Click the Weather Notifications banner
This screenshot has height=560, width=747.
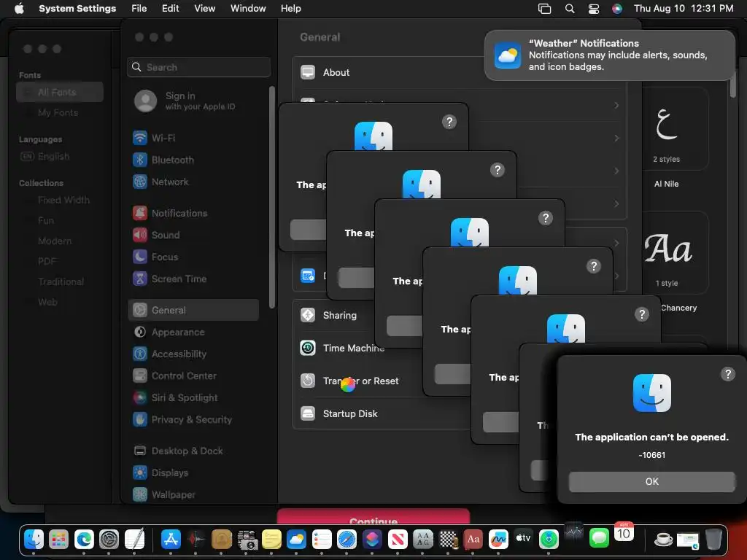[609, 55]
